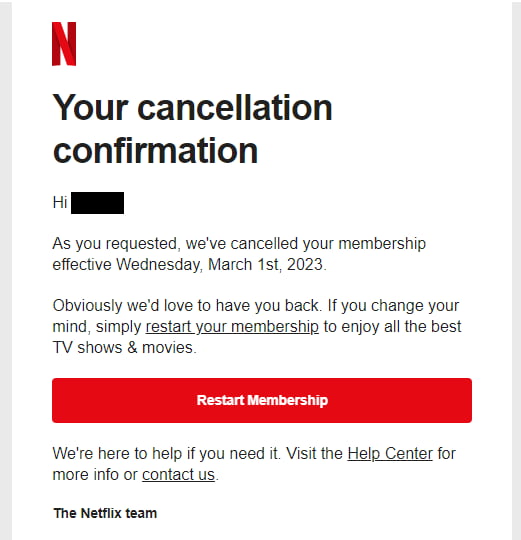This screenshot has height=540, width=521.
Task: Click the word "confirmation" in the heading
Action: click(x=155, y=150)
